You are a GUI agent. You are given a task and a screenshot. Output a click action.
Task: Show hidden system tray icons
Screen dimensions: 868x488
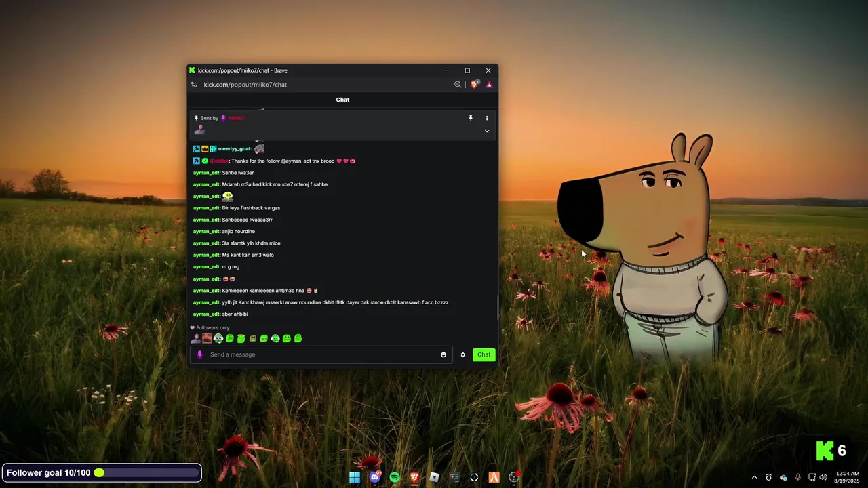[x=754, y=477]
